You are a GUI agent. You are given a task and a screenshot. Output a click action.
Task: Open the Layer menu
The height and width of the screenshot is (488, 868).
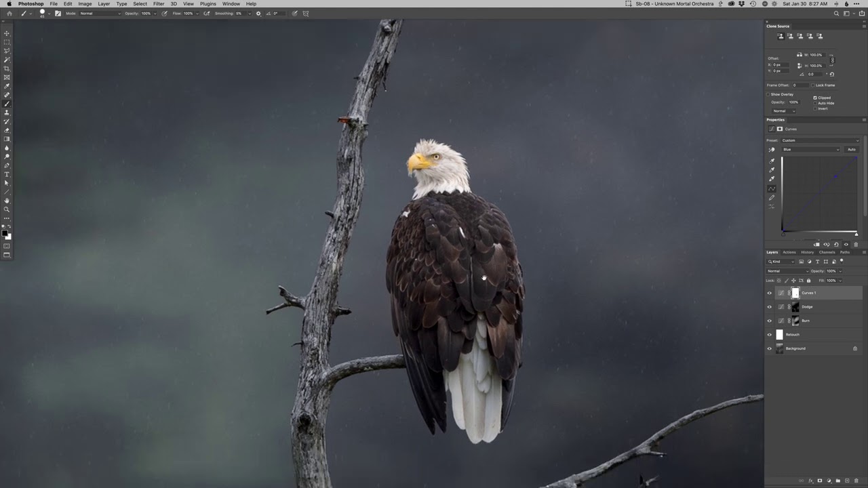click(x=104, y=4)
